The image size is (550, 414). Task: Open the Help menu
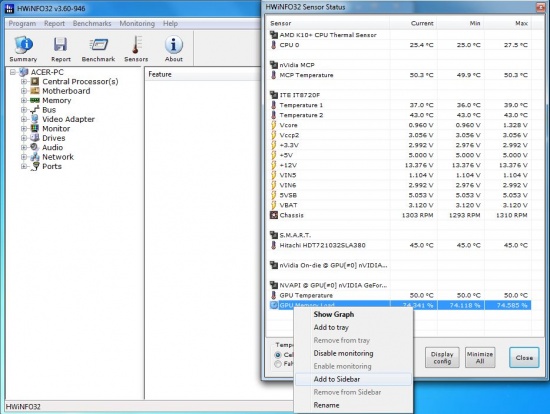(x=170, y=24)
